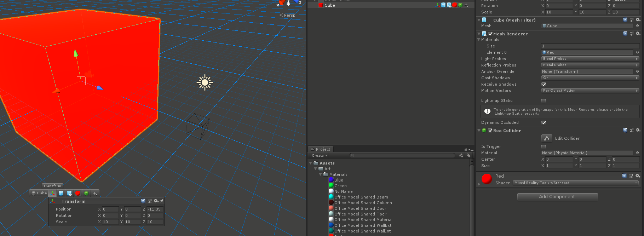This screenshot has height=236, width=644.
Task: Toggle Receive Shadows checkbox
Action: [x=544, y=84]
